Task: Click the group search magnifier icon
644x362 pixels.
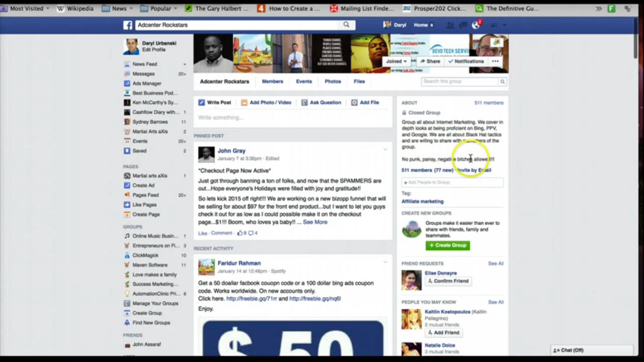Action: 503,82
